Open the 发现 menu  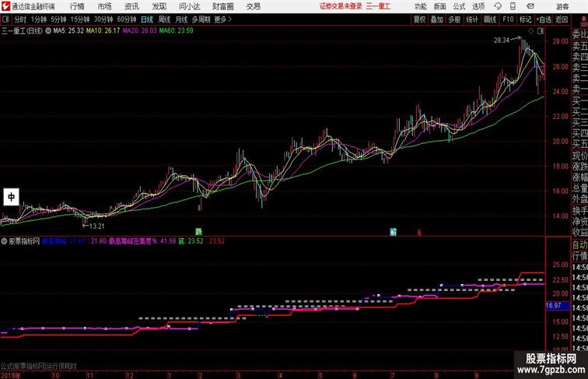pyautogui.click(x=159, y=6)
